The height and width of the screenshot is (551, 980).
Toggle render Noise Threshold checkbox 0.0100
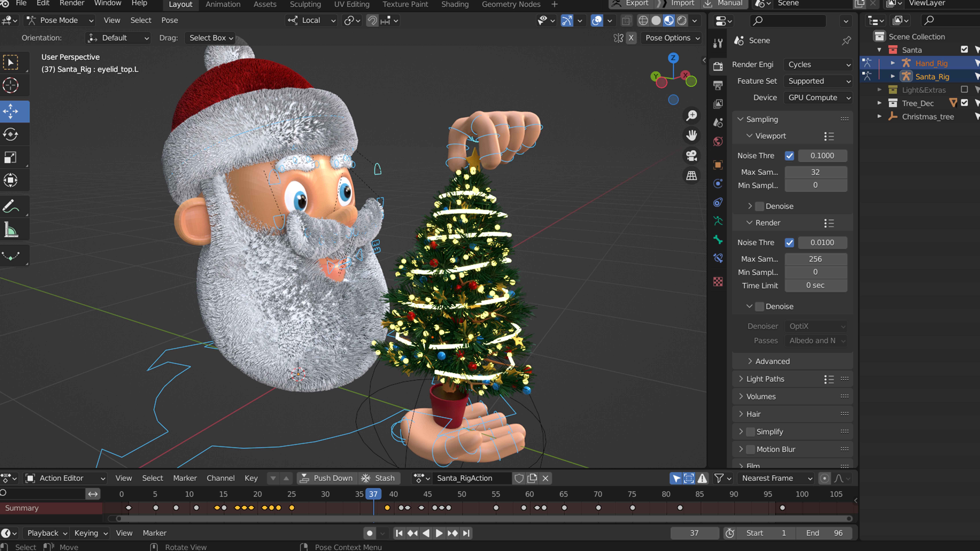(789, 243)
